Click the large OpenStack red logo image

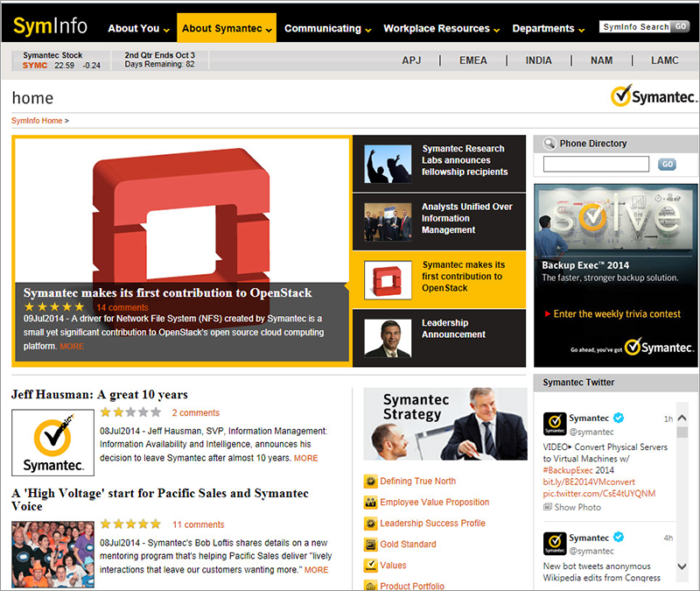coord(181,215)
